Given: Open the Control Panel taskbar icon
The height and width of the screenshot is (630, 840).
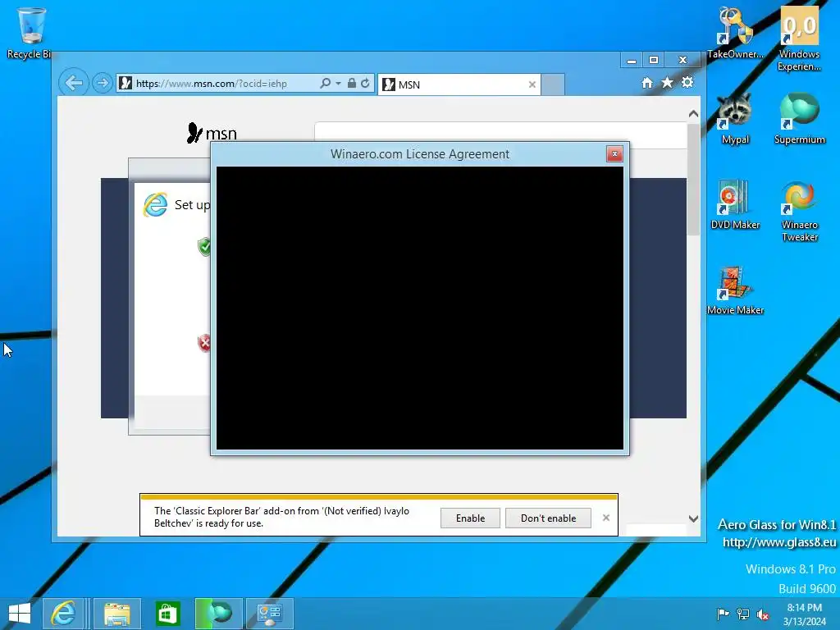Looking at the screenshot, I should [x=269, y=614].
